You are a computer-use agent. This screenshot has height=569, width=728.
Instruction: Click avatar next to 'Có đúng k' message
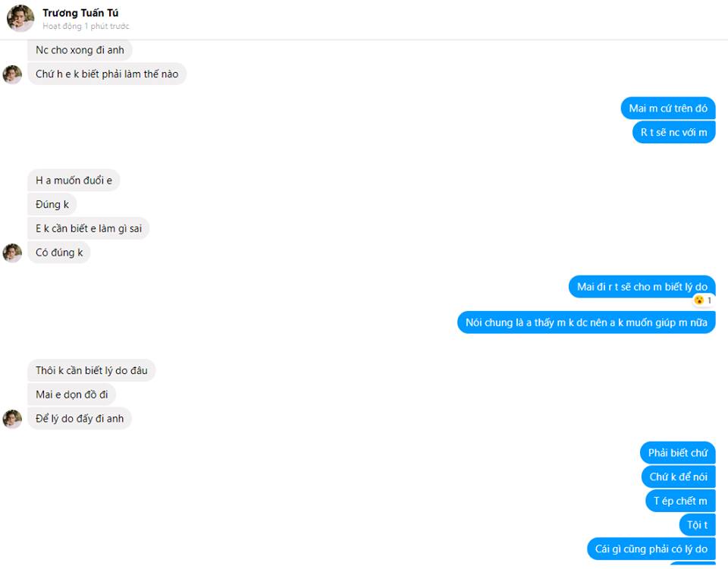click(12, 253)
